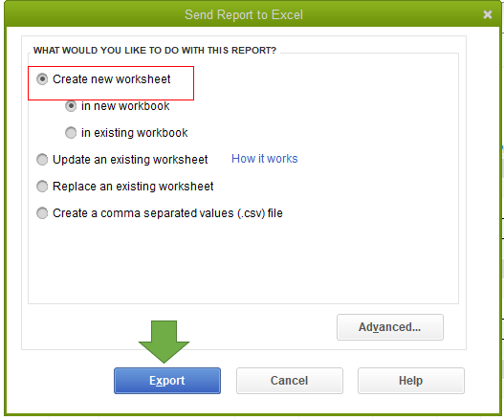Image resolution: width=504 pixels, height=420 pixels.
Task: Open the How it works link
Action: [265, 159]
